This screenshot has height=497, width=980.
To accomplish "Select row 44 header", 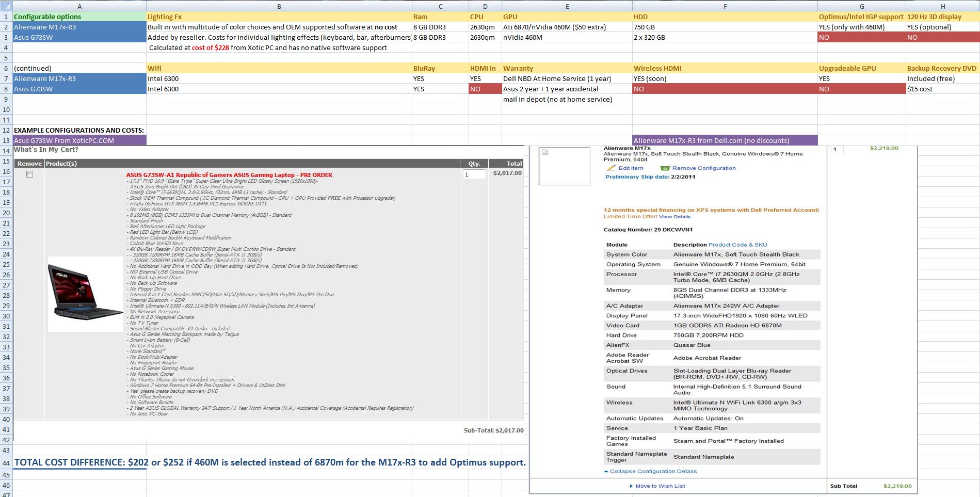I will tap(6, 462).
